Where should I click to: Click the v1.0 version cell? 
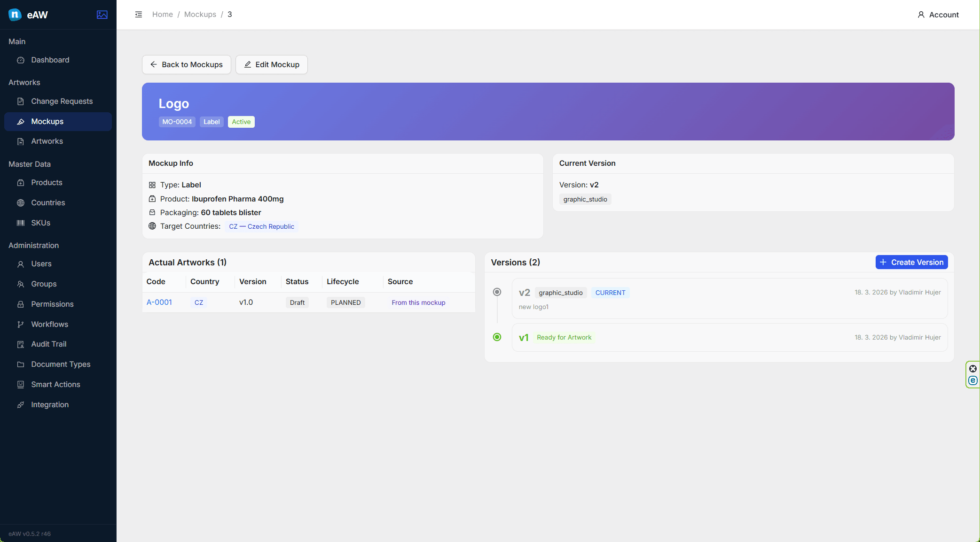tap(246, 302)
